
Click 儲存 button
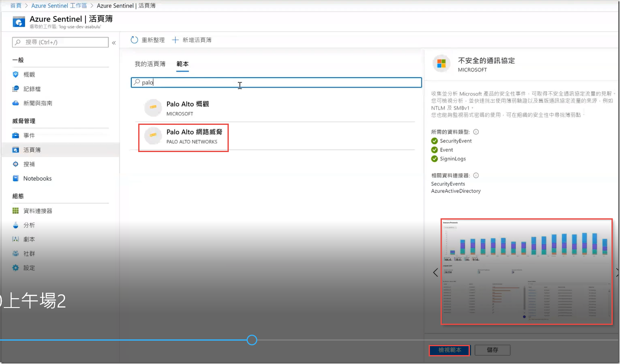coord(492,350)
